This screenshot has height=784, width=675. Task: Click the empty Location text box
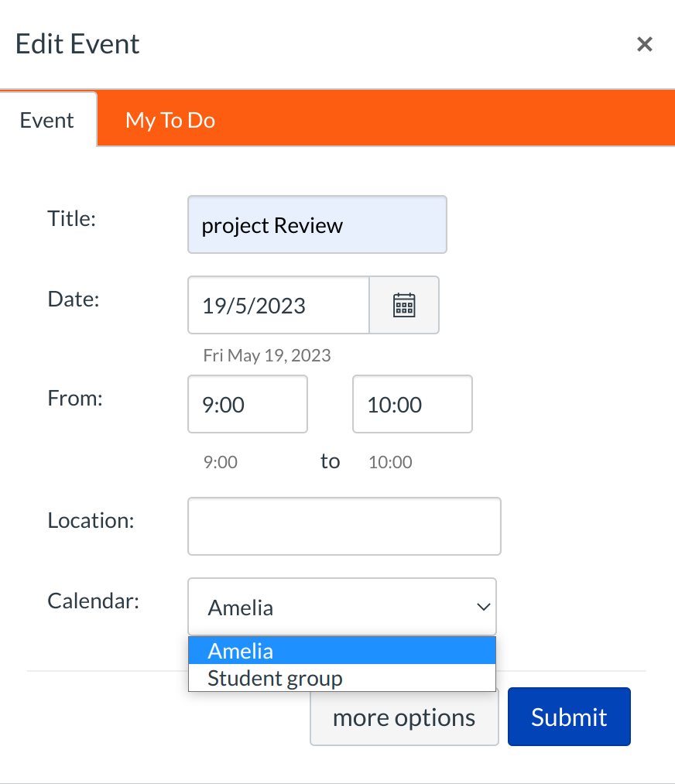(x=344, y=526)
